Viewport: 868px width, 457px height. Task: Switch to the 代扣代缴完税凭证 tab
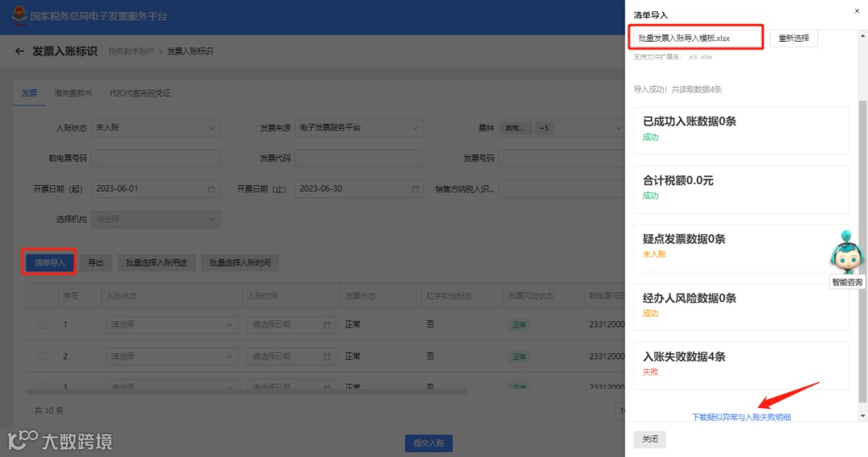click(140, 93)
